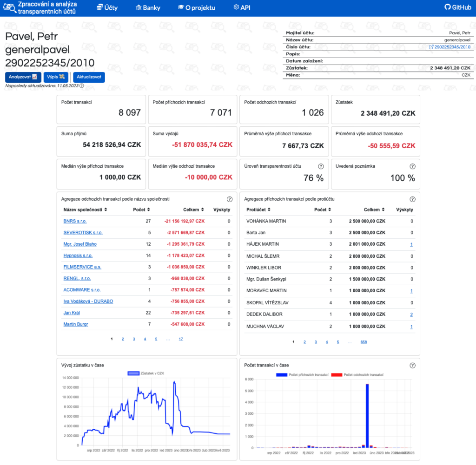The width and height of the screenshot is (476, 465).
Task: Open the RENGL, s.r.o. link
Action: click(77, 278)
